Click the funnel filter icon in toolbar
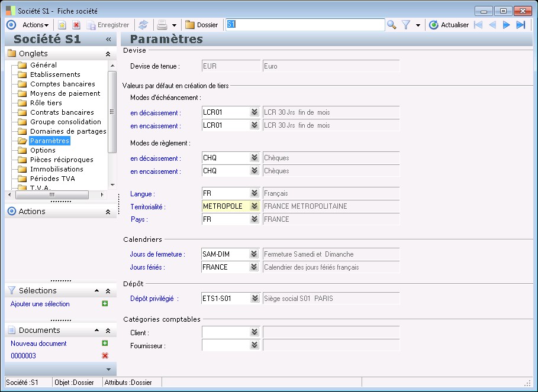 tap(407, 25)
